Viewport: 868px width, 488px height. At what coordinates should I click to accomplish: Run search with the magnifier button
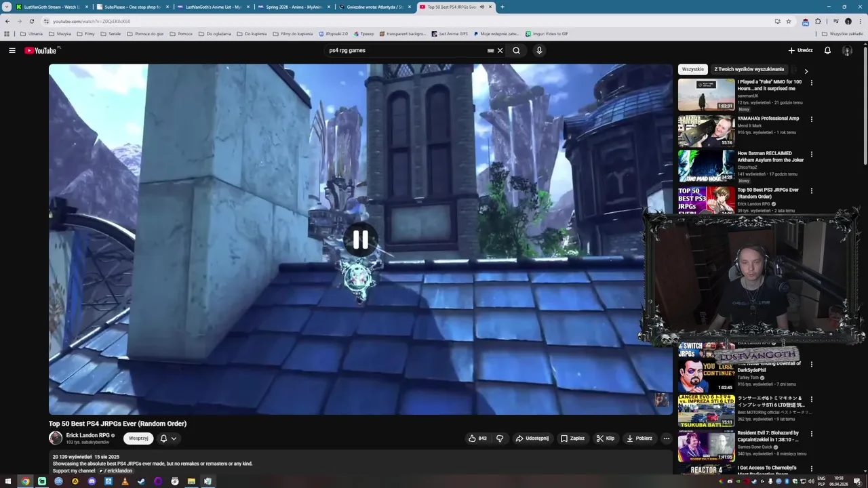pos(516,50)
